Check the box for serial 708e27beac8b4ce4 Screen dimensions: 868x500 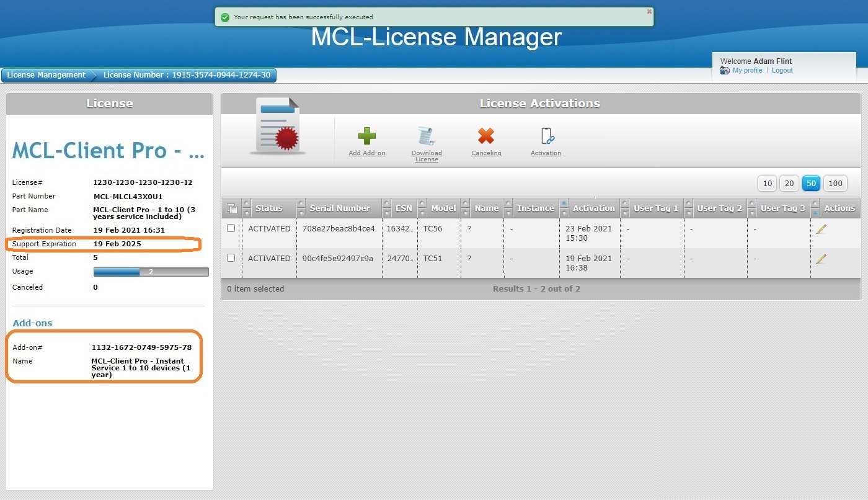231,228
